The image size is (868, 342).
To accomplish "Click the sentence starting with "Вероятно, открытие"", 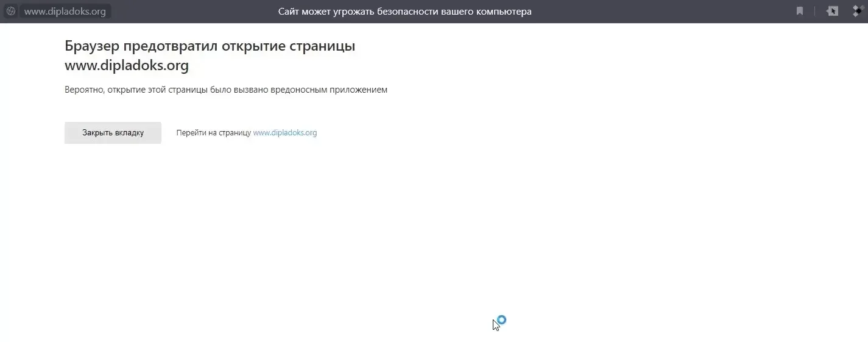I will (x=225, y=90).
